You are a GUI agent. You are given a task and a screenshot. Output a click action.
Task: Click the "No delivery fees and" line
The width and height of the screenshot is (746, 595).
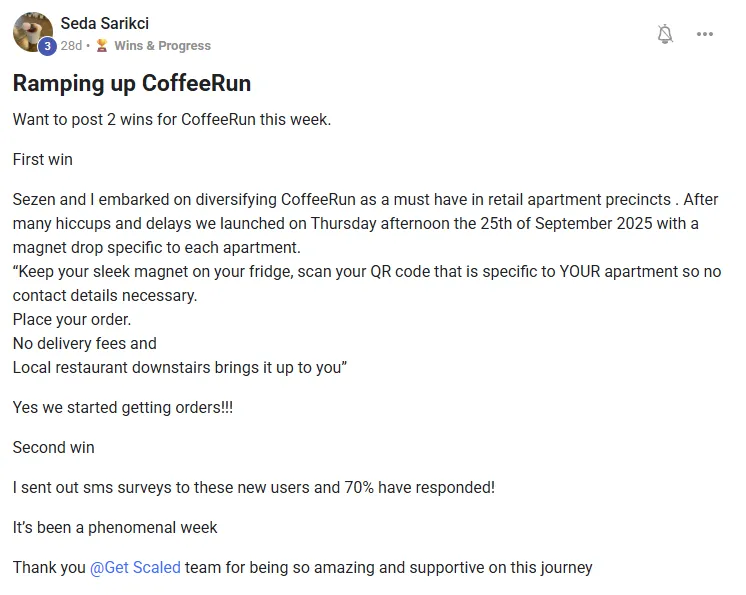tap(84, 343)
